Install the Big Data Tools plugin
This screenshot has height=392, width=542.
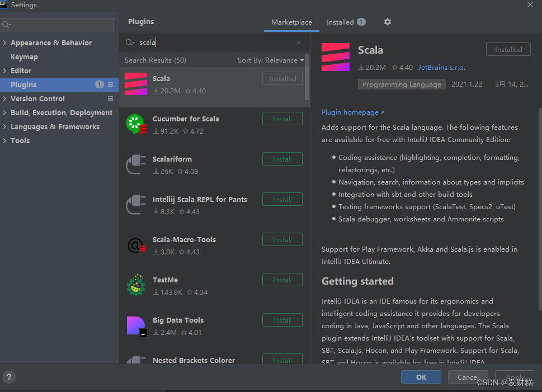coord(282,320)
